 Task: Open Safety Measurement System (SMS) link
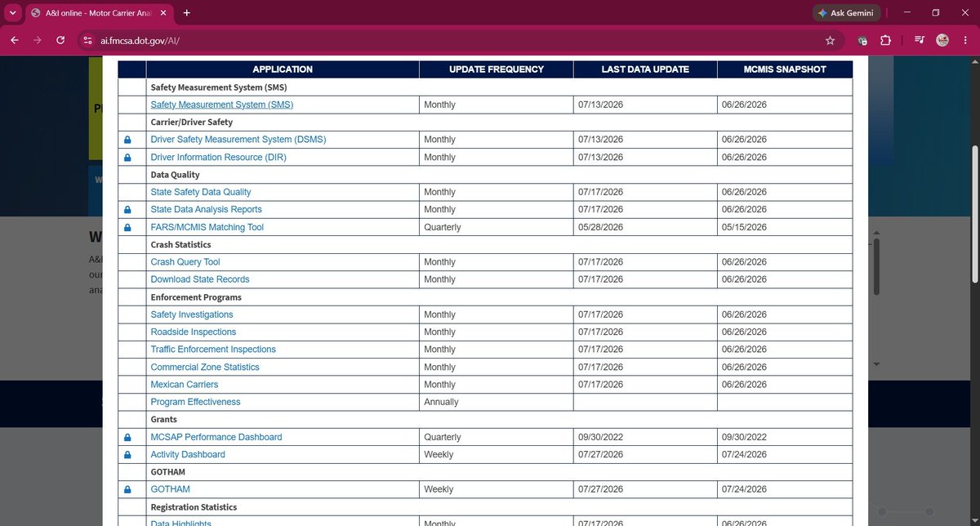pyautogui.click(x=222, y=105)
